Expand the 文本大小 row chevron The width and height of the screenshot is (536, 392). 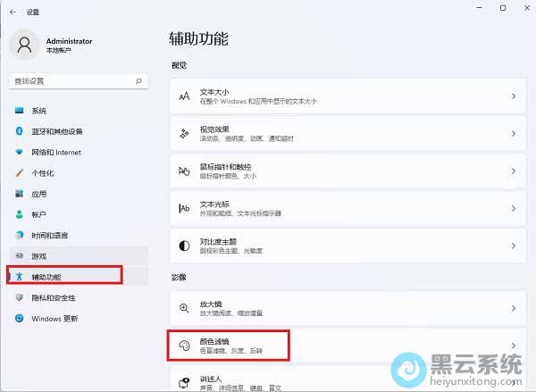[513, 96]
